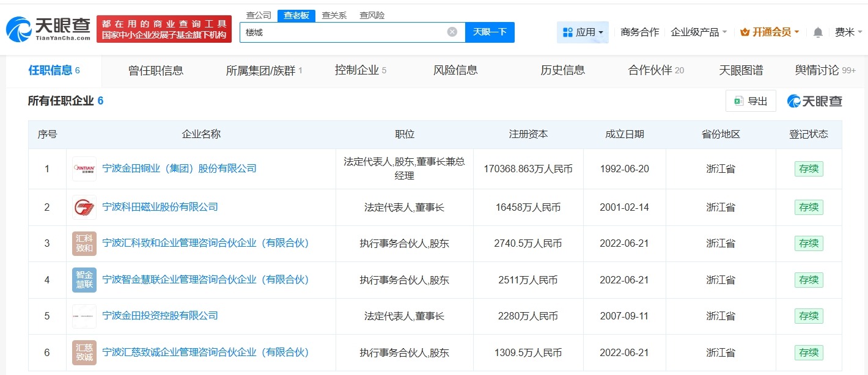Click 宁波金田铜业 company logo
This screenshot has height=375, width=868.
click(84, 169)
